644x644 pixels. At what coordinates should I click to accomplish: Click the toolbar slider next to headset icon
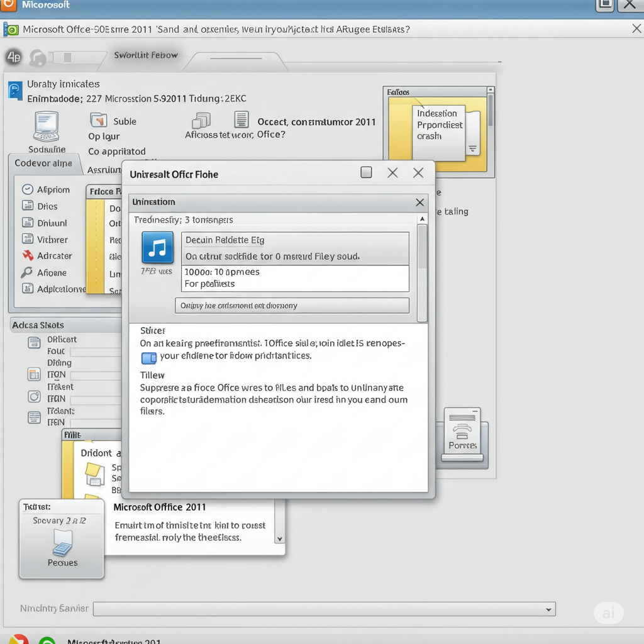[76, 57]
